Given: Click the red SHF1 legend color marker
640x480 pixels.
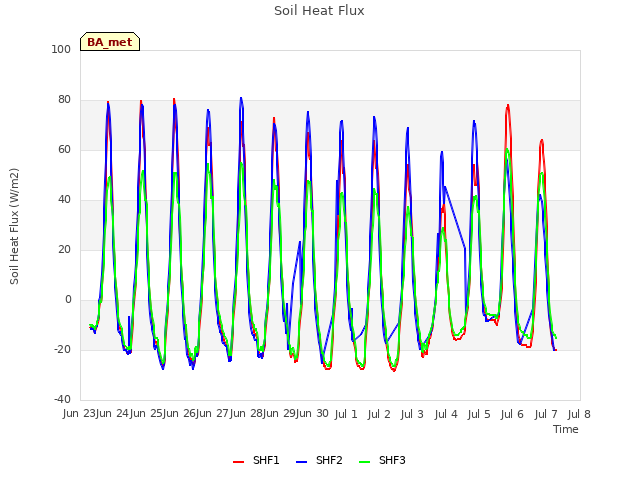Looking at the screenshot, I should click(x=238, y=462).
